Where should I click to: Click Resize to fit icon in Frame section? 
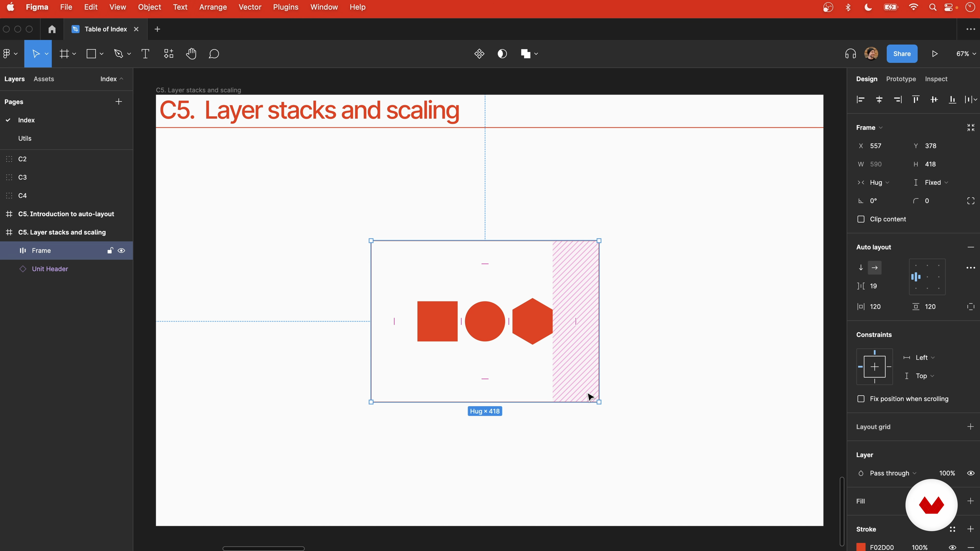(971, 128)
